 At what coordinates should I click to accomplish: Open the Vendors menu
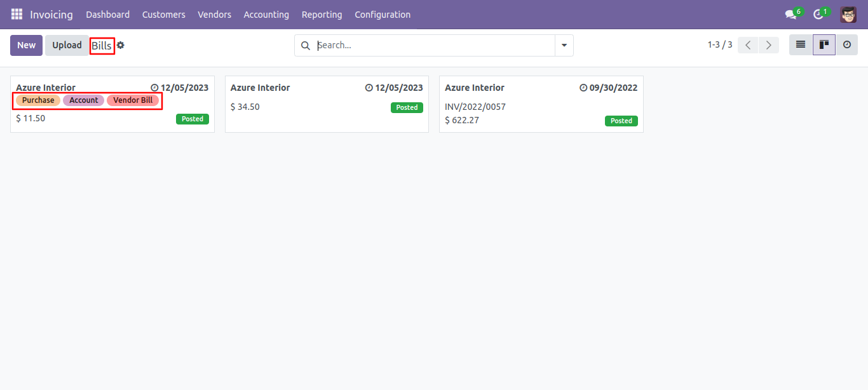[215, 14]
